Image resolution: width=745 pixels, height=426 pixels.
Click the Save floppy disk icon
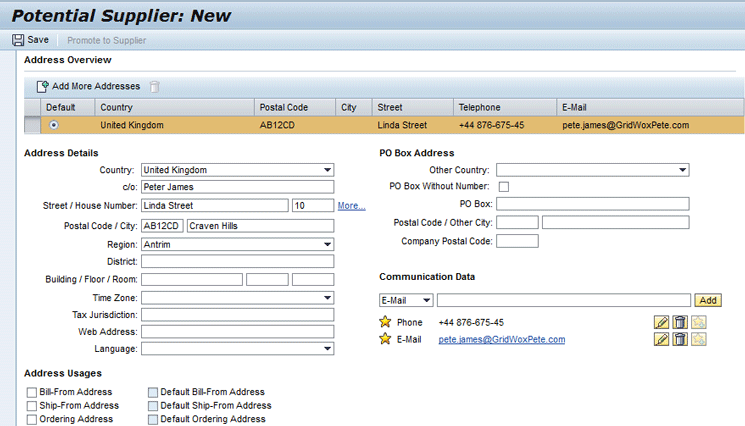18,40
